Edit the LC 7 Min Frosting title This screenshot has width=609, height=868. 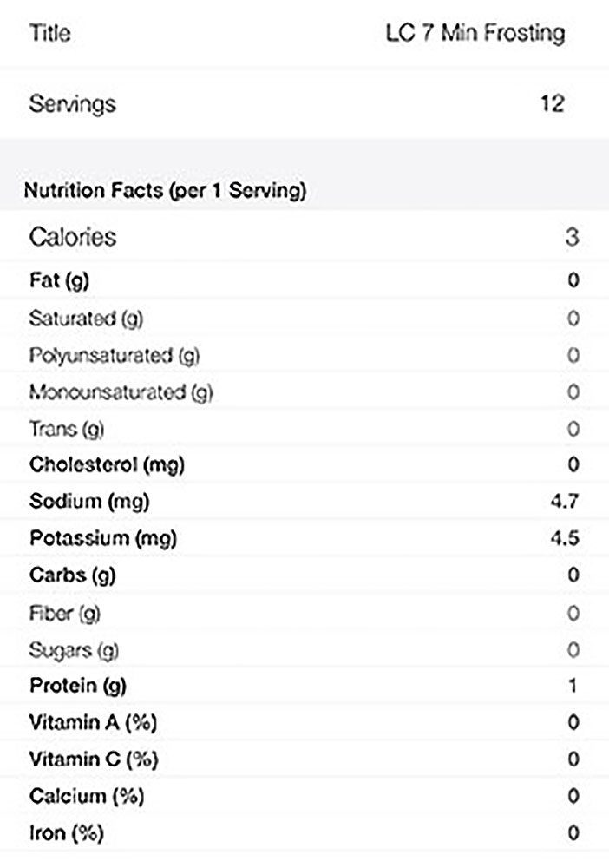[475, 33]
